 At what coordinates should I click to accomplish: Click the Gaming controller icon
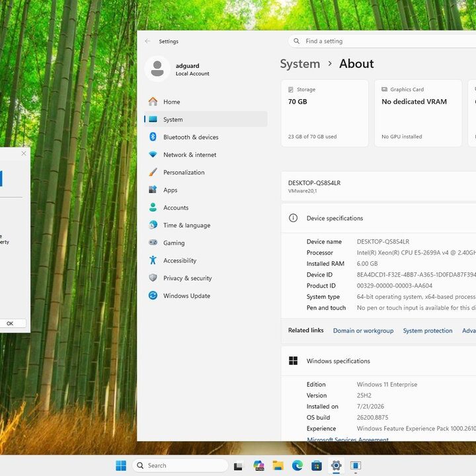click(153, 242)
